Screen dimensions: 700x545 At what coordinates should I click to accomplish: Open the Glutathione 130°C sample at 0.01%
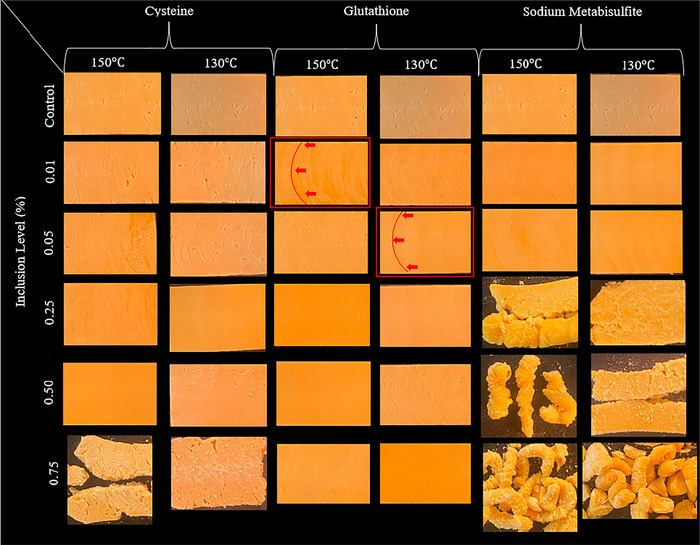pyautogui.click(x=425, y=174)
